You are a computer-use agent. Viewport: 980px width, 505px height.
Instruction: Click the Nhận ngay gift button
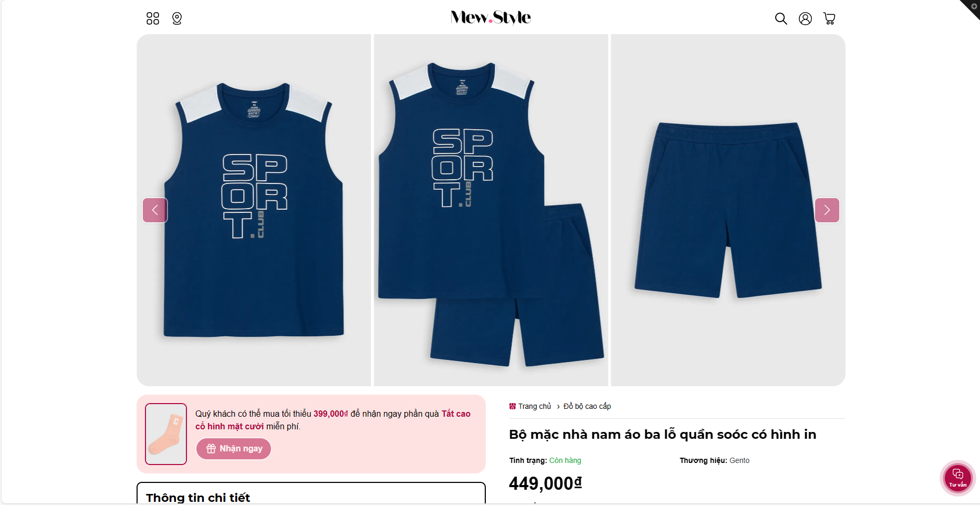tap(234, 449)
